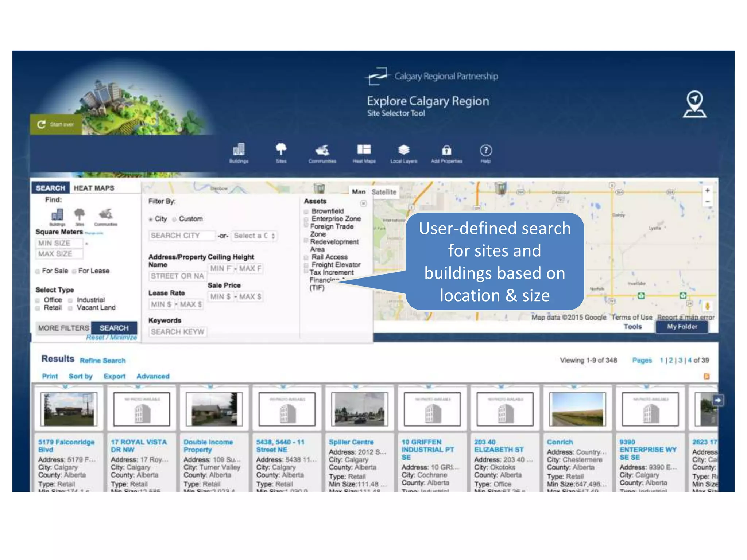The image size is (747, 560).
Task: Close the Assets filter panel
Action: pos(363,203)
